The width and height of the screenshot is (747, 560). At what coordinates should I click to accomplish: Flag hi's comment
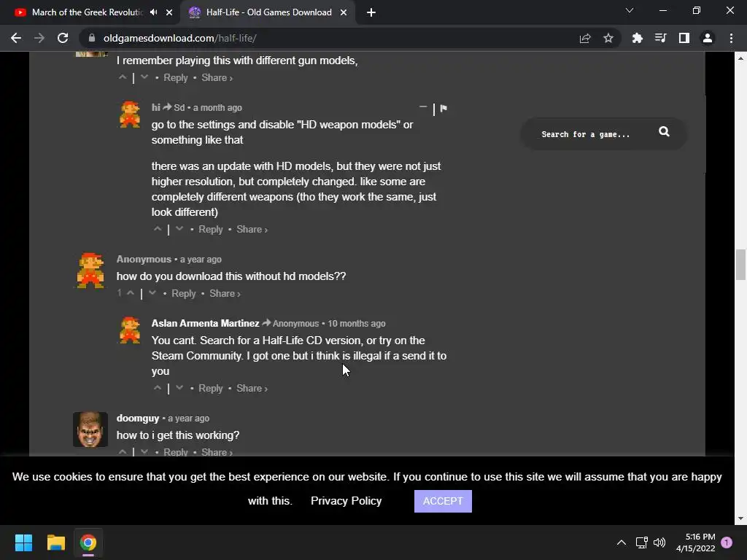tap(444, 109)
